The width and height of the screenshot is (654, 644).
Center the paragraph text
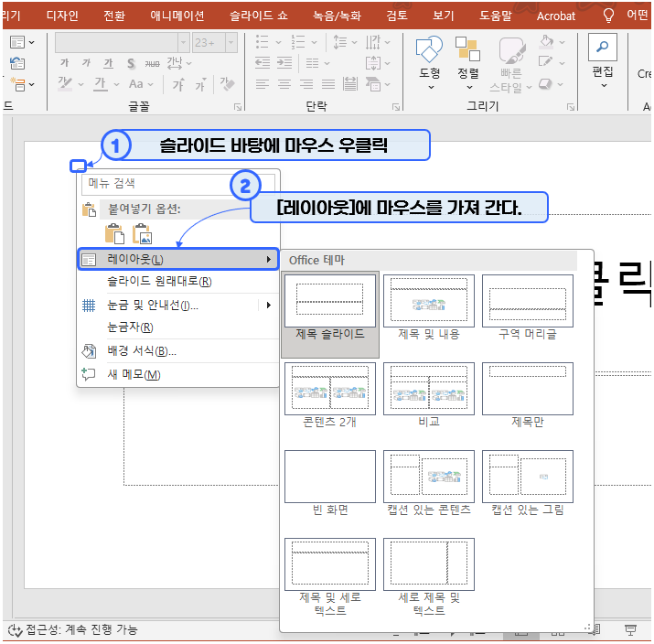pos(284,84)
